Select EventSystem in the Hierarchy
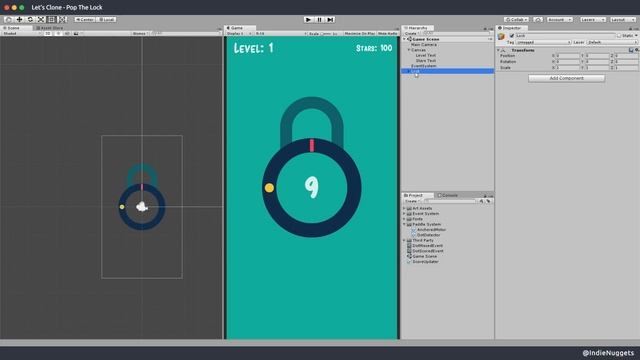 pyautogui.click(x=424, y=66)
